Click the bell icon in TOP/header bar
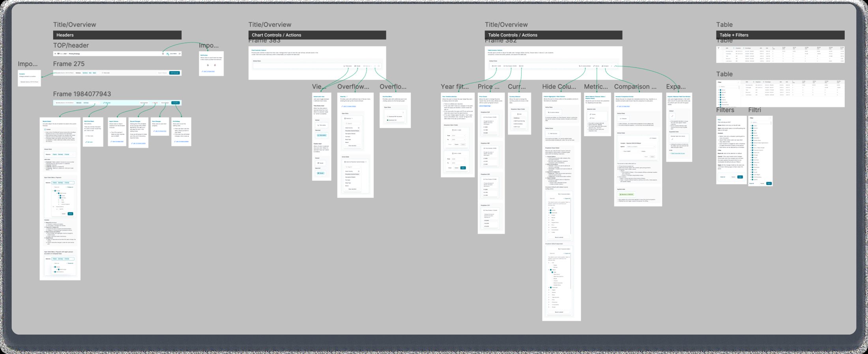The image size is (868, 354). coord(163,54)
